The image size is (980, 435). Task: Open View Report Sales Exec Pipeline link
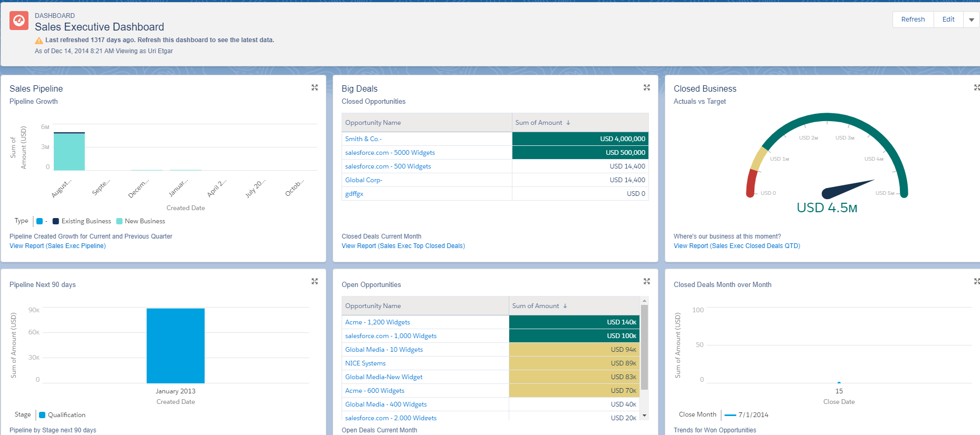pos(57,246)
